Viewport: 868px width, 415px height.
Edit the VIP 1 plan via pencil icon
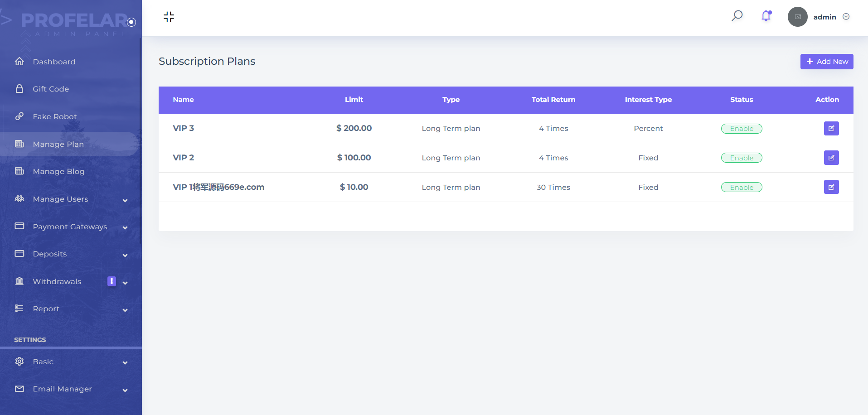(831, 187)
